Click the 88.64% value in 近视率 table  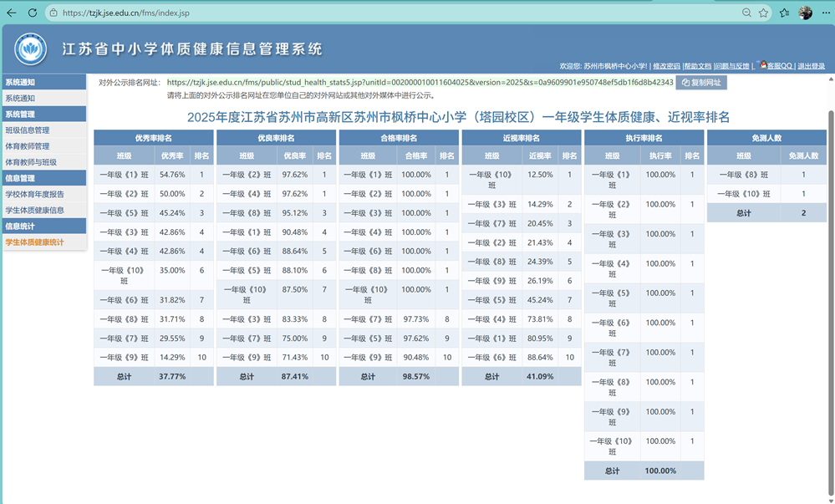point(540,357)
